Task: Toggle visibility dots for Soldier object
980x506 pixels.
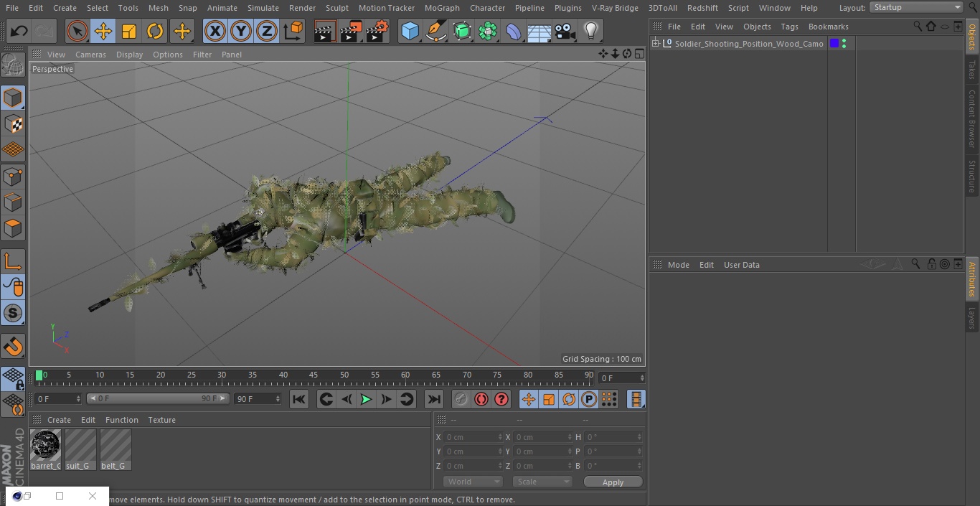Action: (x=844, y=44)
